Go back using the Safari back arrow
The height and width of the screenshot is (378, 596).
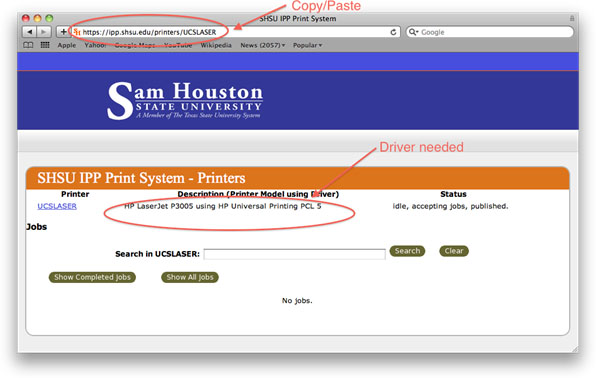(29, 32)
